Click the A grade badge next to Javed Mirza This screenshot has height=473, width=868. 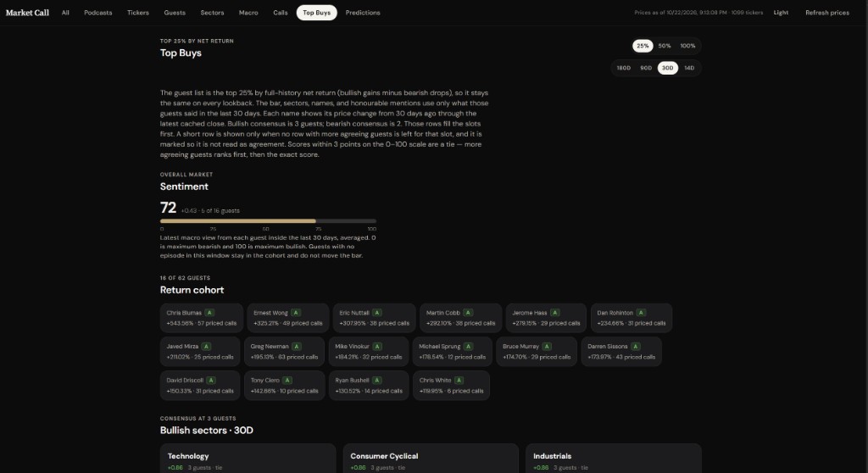[207, 347]
